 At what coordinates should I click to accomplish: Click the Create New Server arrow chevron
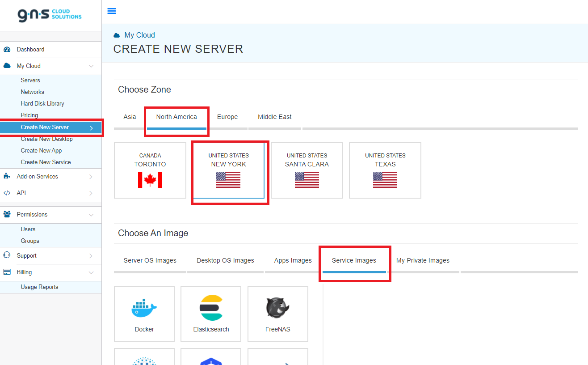[x=91, y=128]
